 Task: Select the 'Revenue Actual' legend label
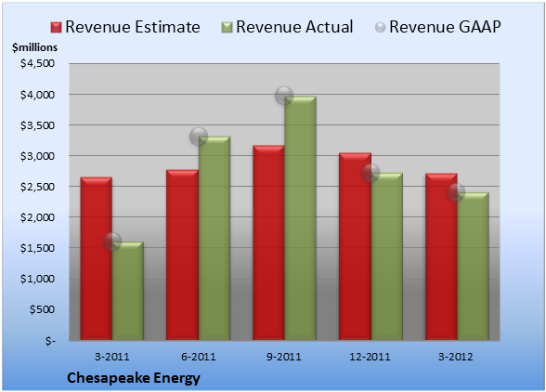pos(294,27)
